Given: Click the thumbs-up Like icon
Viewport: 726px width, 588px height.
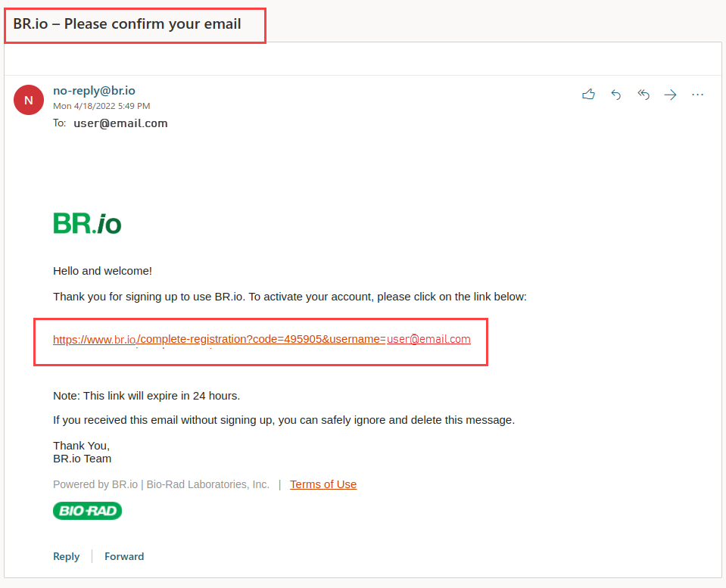Looking at the screenshot, I should pyautogui.click(x=588, y=95).
